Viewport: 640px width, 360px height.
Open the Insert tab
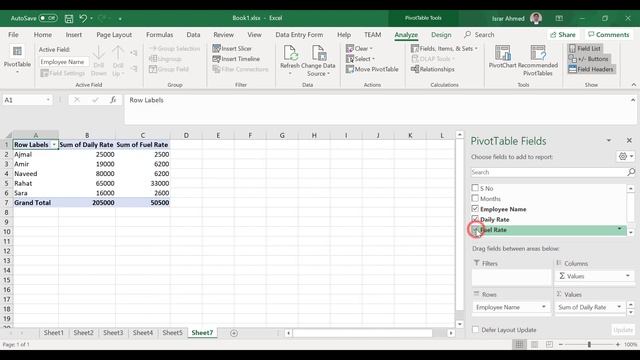tap(73, 35)
